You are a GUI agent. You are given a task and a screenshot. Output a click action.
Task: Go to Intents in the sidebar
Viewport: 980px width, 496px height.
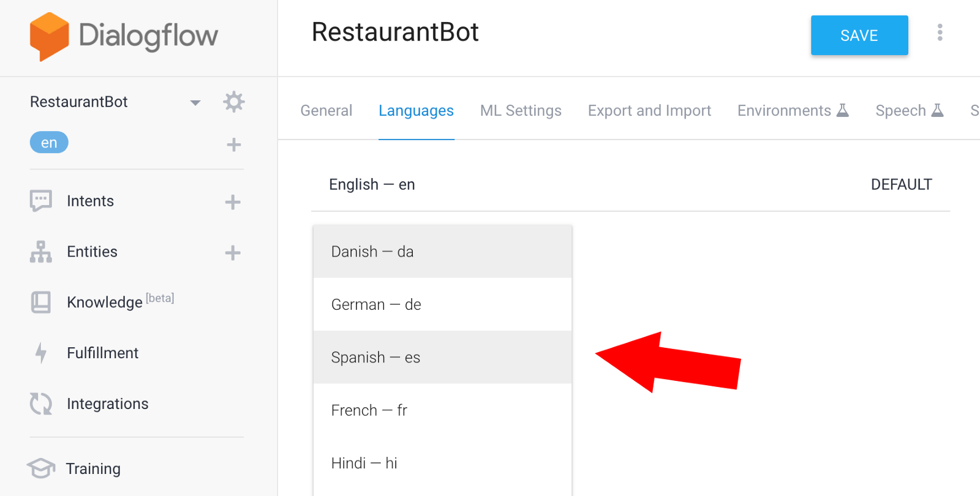(x=90, y=201)
